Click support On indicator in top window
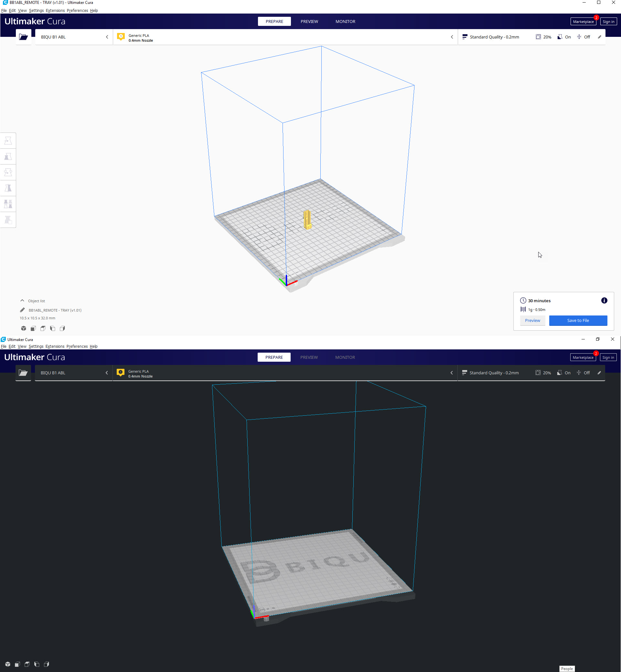 tap(564, 37)
